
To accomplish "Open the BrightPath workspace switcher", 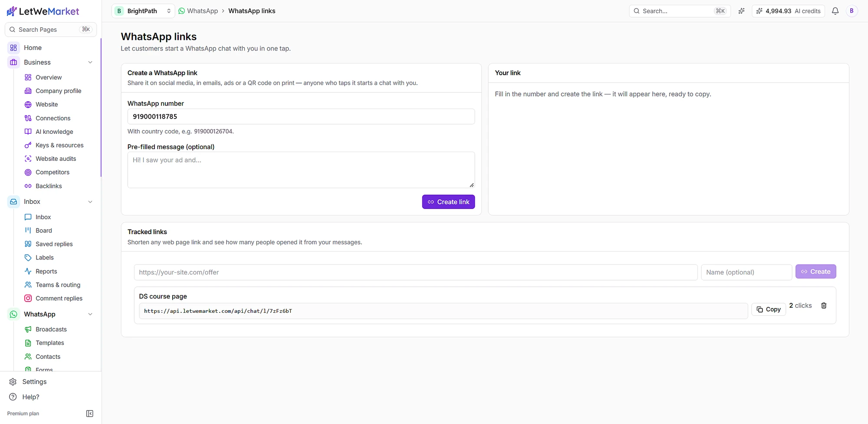I will pyautogui.click(x=143, y=11).
